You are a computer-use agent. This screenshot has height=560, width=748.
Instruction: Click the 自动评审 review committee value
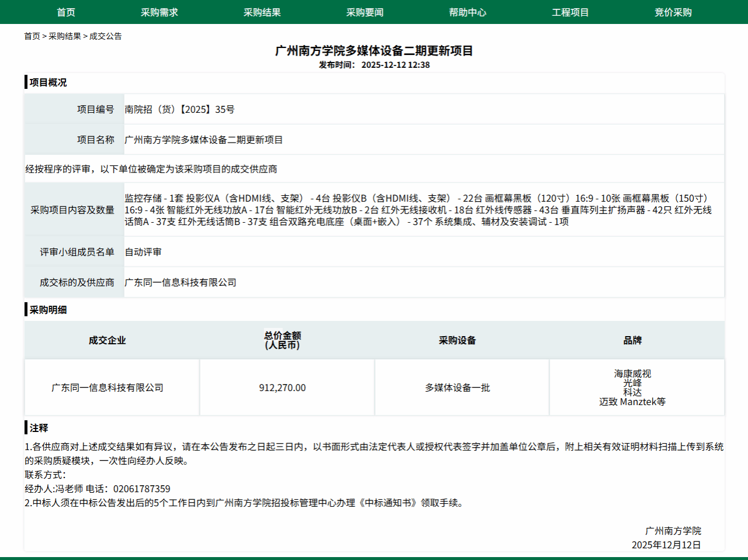pyautogui.click(x=143, y=252)
